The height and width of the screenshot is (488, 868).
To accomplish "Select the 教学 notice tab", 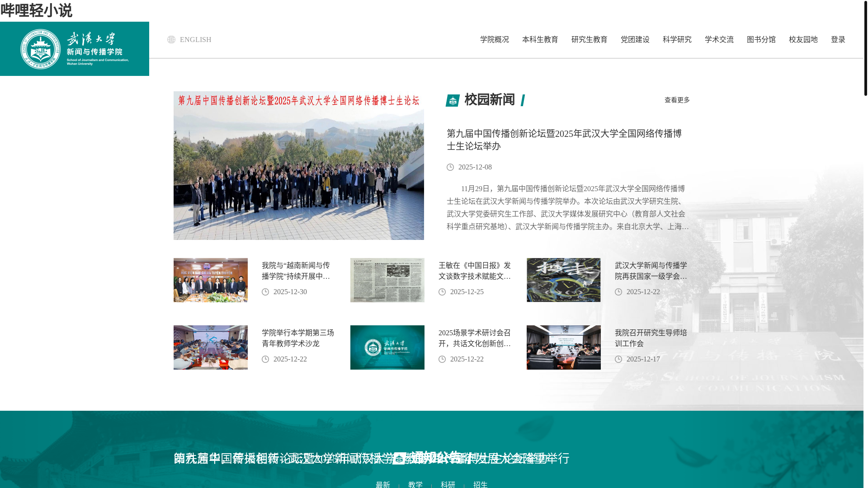I will pos(415,484).
